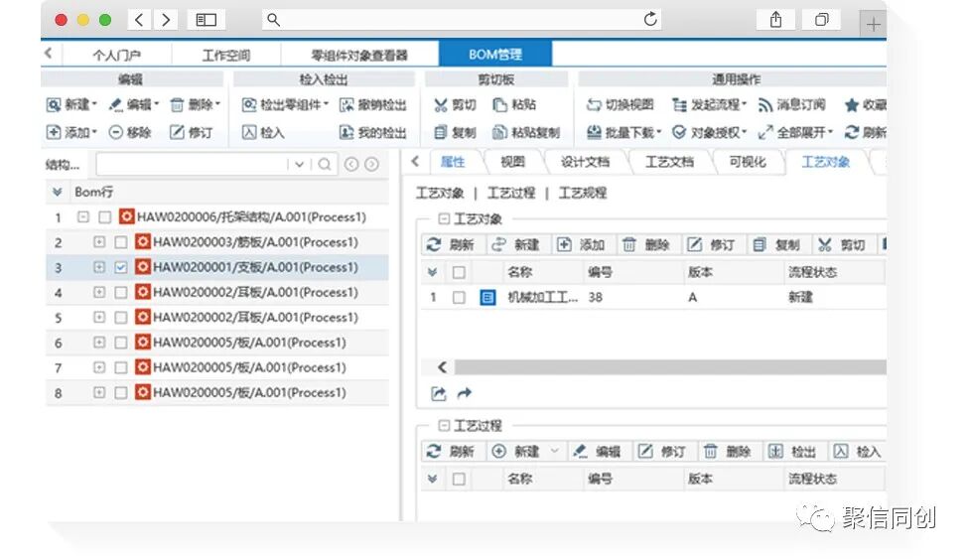The width and height of the screenshot is (968, 560).
Task: Tick checkbox in BOM row 4
Action: (121, 292)
